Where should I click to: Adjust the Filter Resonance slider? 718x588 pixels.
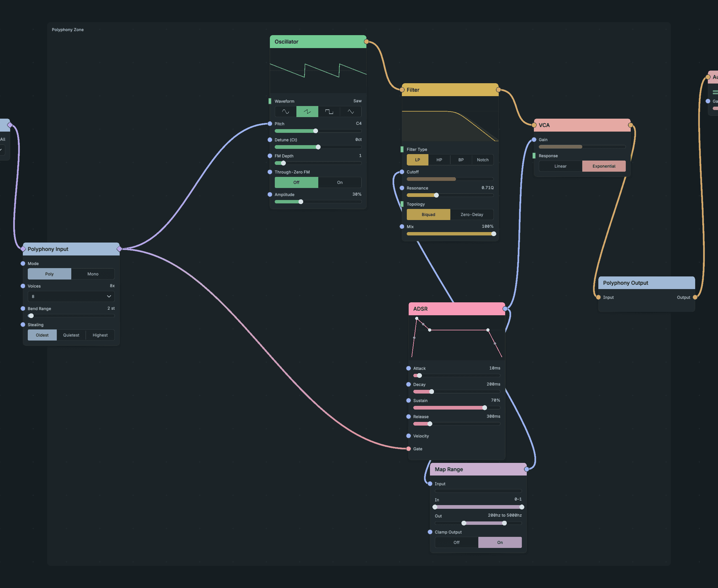coord(450,195)
